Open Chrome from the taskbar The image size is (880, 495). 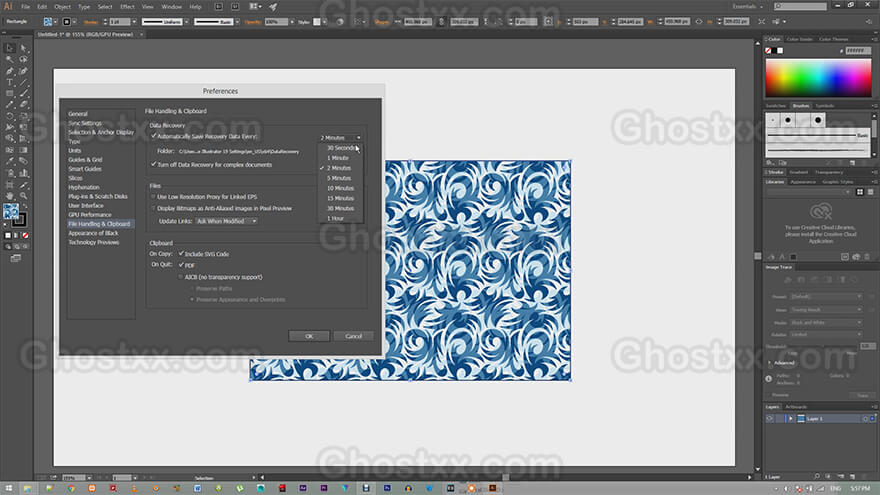71,488
